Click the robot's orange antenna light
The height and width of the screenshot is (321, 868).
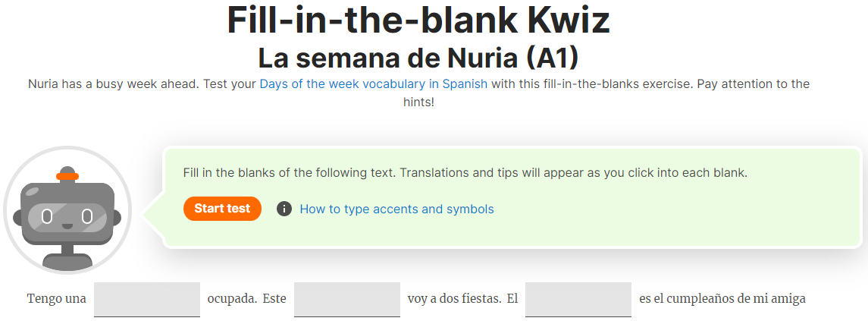click(x=67, y=176)
